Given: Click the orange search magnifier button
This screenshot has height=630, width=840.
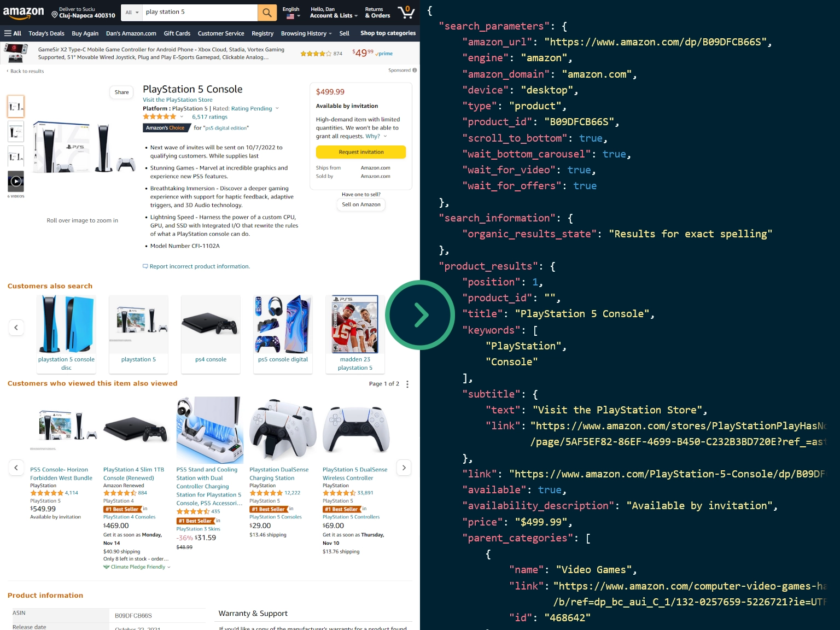Looking at the screenshot, I should (266, 12).
